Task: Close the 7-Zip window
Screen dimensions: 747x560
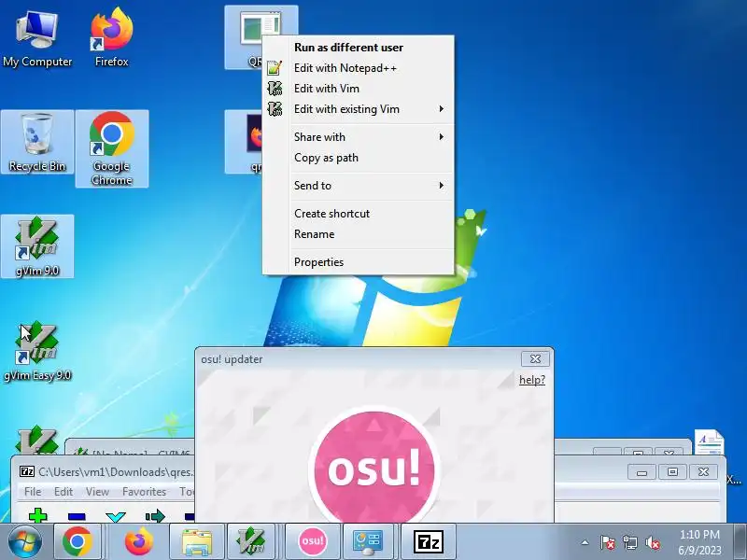Action: (x=703, y=472)
